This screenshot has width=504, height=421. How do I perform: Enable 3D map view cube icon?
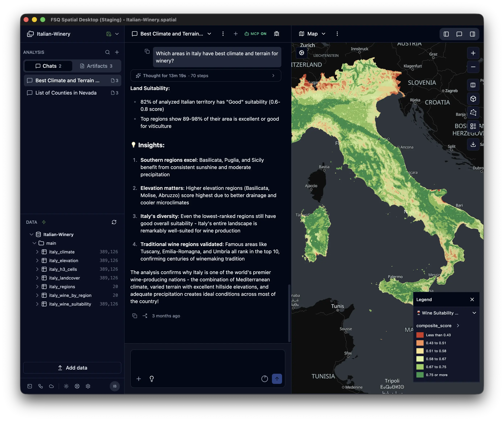pos(473,99)
